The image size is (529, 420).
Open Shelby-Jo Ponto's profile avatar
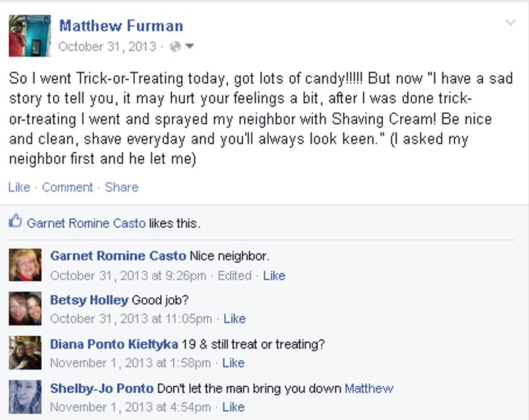(x=25, y=397)
